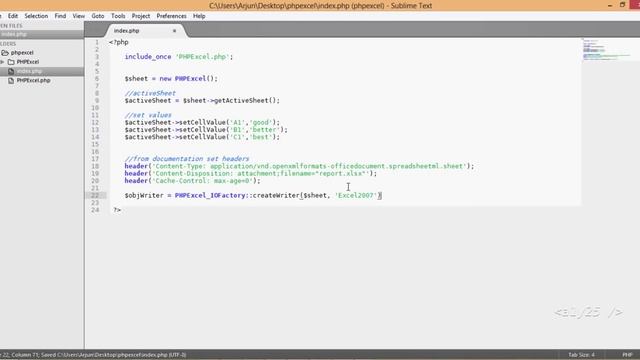
Task: Click the phpexcel root folder icon
Action: click(x=5, y=53)
